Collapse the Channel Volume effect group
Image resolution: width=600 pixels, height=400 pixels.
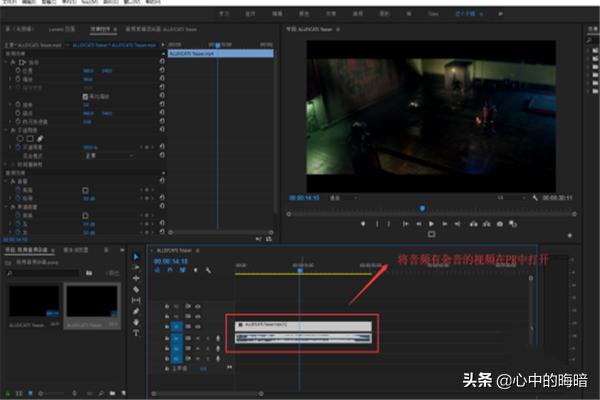(6, 207)
